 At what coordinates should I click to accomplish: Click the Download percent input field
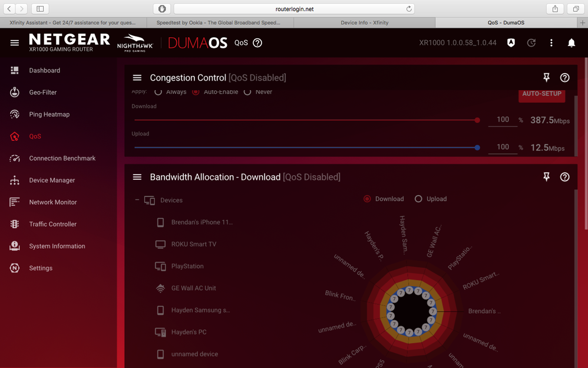(503, 120)
